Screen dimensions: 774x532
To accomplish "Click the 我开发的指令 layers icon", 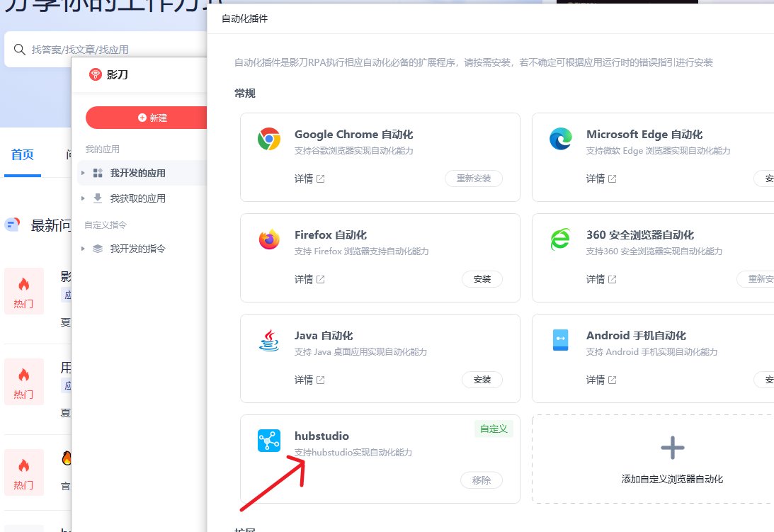I will tap(98, 249).
